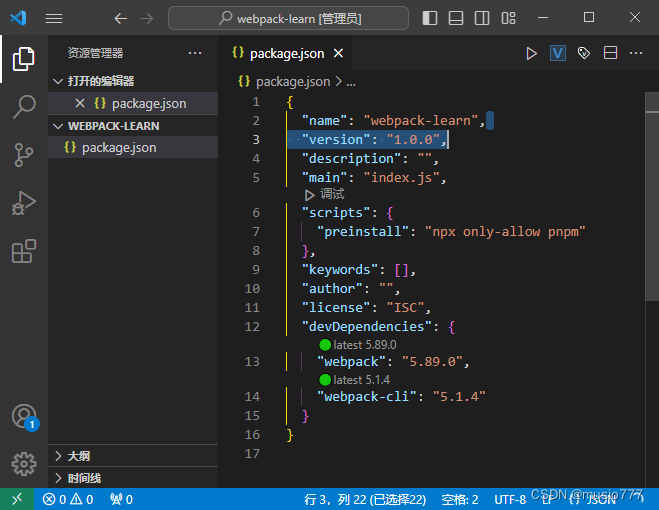Open Run and Debug view
This screenshot has width=659, height=510.
click(24, 203)
